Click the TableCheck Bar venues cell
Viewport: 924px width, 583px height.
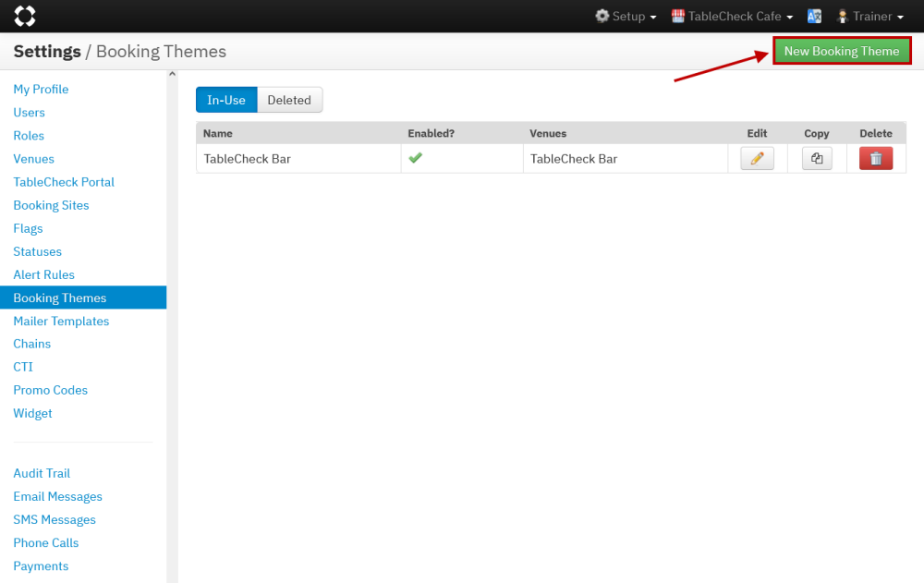[626, 159]
